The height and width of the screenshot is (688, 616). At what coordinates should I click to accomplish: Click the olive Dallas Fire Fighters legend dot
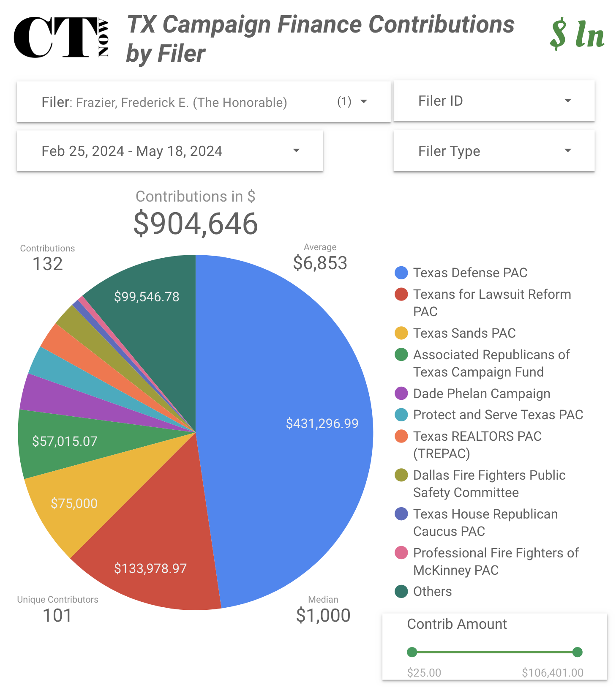pos(401,475)
